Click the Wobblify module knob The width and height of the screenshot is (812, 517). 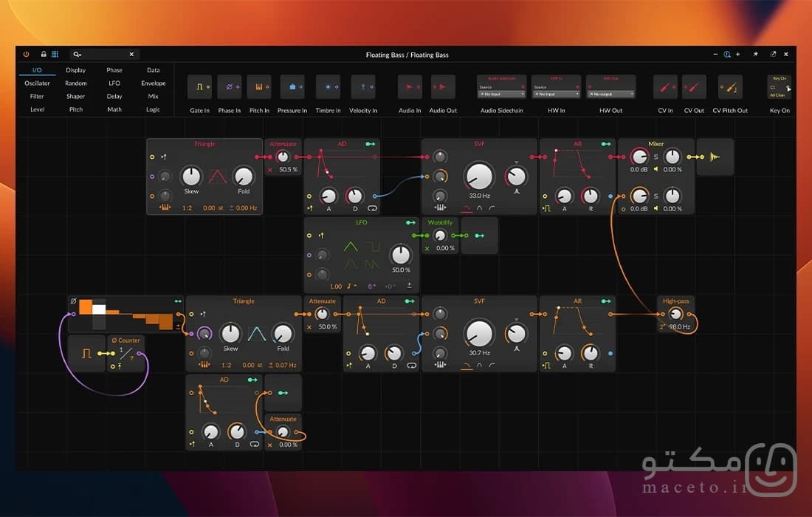[440, 236]
